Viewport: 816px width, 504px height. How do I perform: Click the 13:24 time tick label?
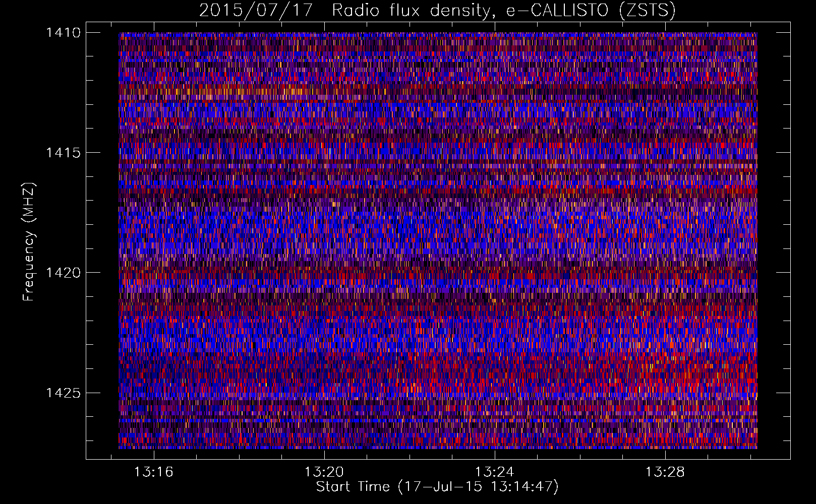(495, 472)
